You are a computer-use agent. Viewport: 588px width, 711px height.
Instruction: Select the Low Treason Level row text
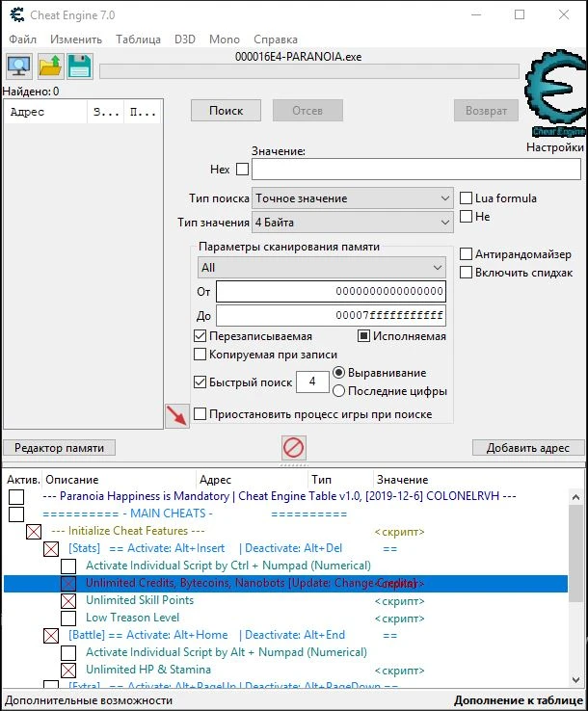tap(132, 618)
